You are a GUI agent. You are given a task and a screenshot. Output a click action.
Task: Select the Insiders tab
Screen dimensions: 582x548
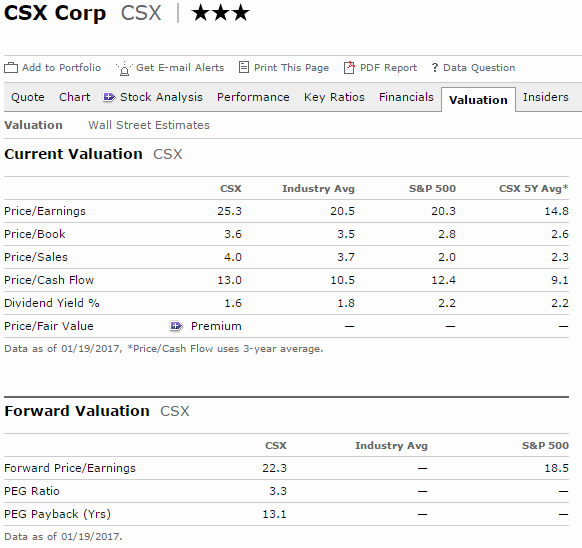(546, 97)
